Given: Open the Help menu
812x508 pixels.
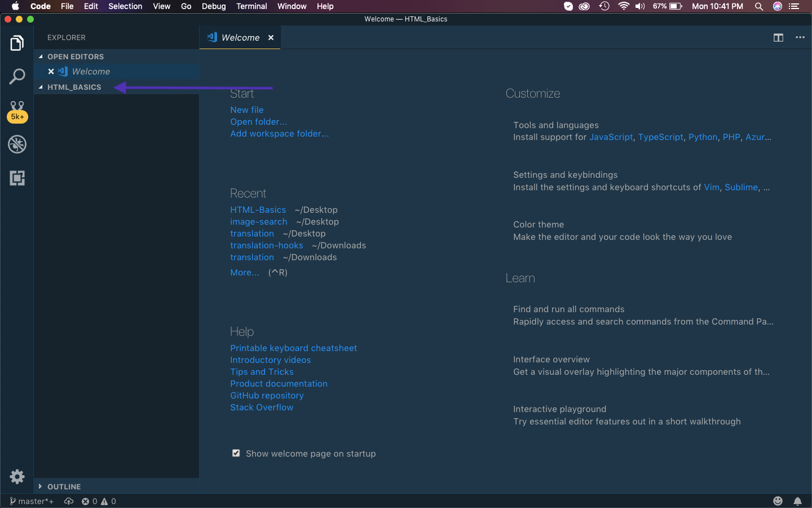Looking at the screenshot, I should click(325, 6).
